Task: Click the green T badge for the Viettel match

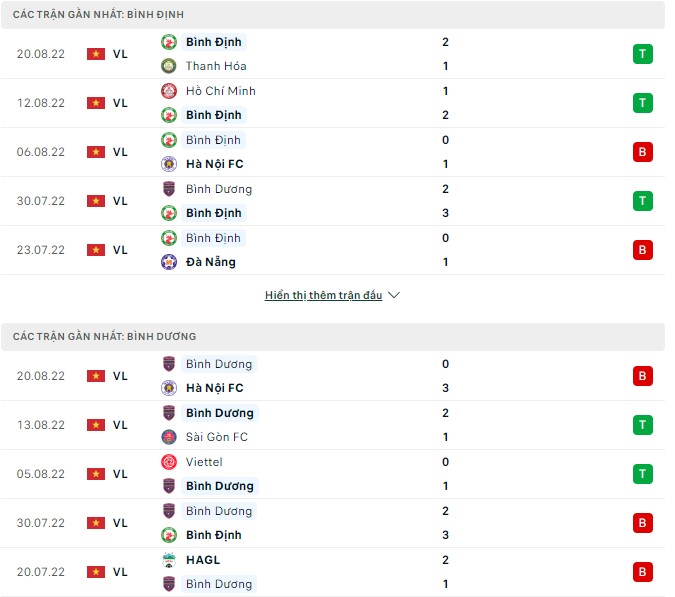Action: click(x=642, y=474)
